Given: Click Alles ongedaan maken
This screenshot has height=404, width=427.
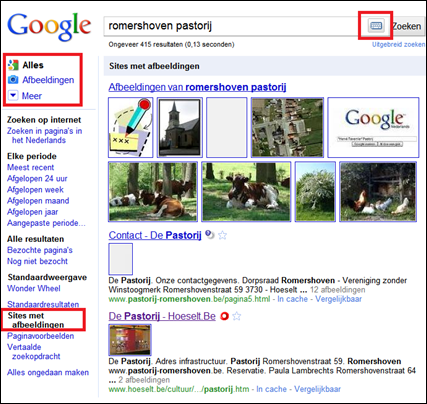Looking at the screenshot, I should (48, 372).
